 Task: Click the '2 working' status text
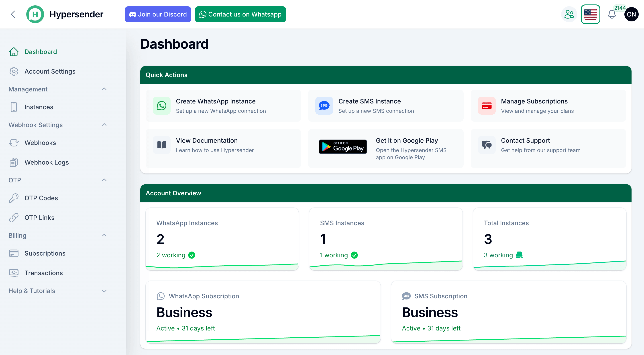[171, 255]
